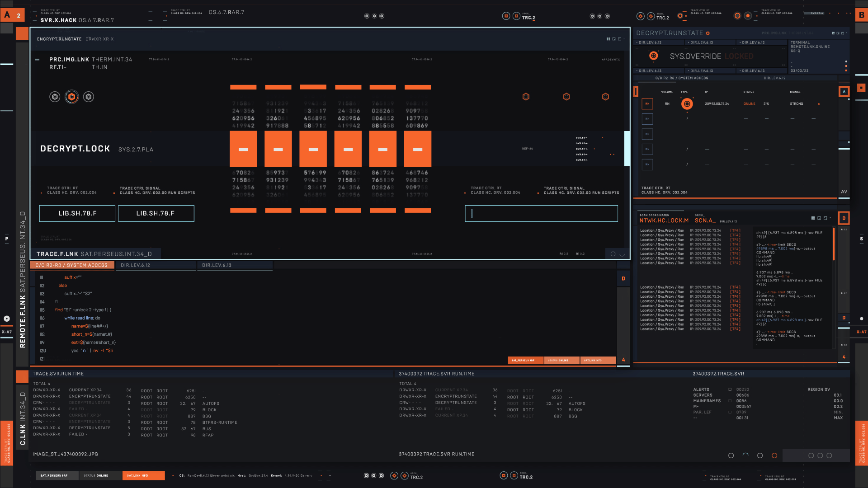Collapse the PRC.IMG.LNK section with minus icon
The height and width of the screenshot is (488, 868).
[x=38, y=60]
